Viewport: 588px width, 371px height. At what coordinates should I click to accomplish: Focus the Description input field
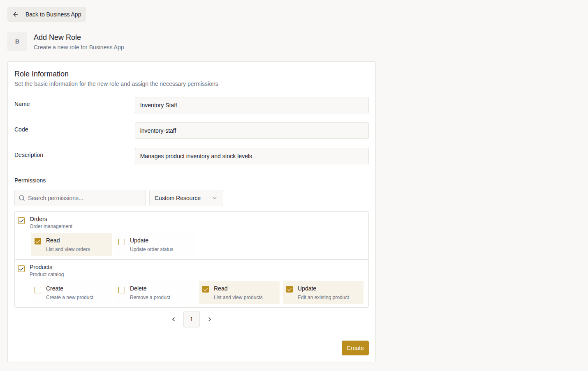coord(252,156)
